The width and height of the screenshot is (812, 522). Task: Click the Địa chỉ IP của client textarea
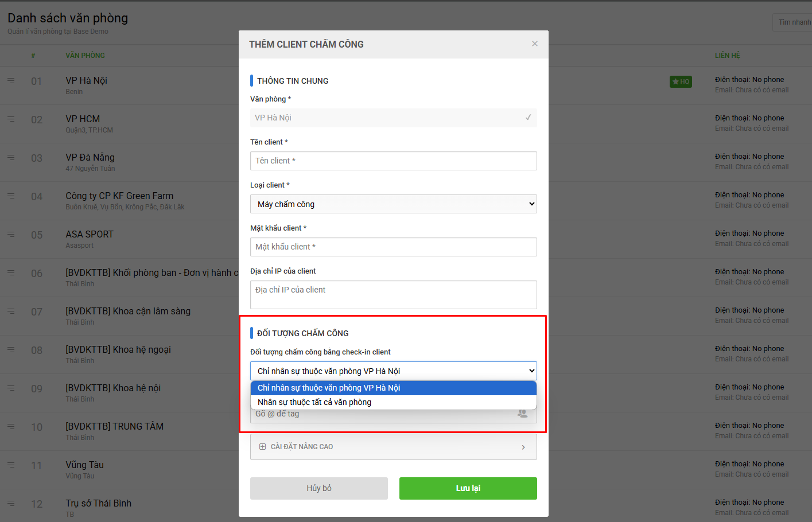click(x=394, y=295)
